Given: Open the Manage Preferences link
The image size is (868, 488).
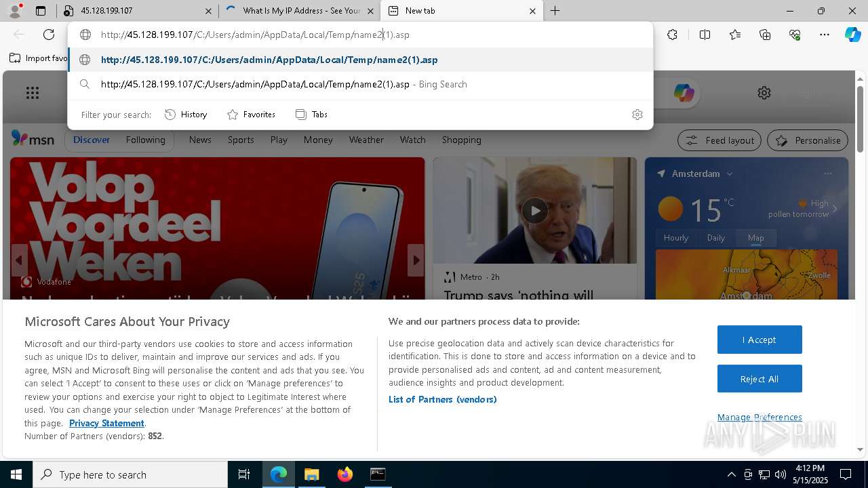Looking at the screenshot, I should tap(759, 417).
